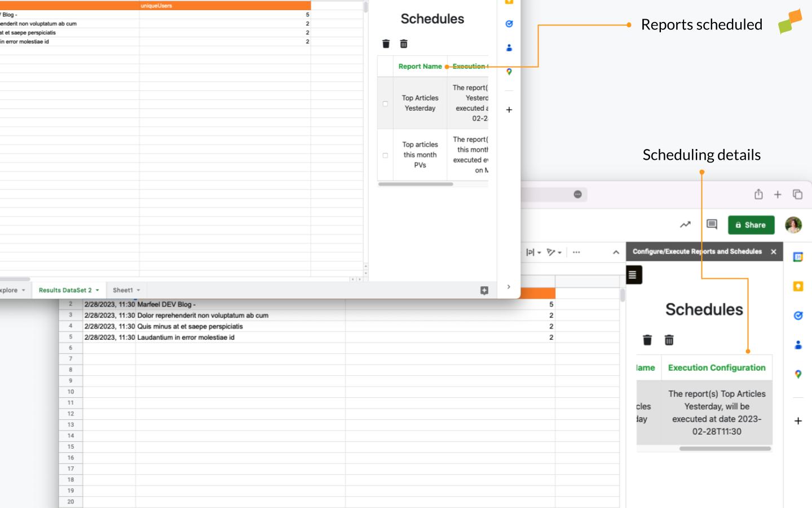The height and width of the screenshot is (508, 812).
Task: Check the Top articles this month PVs checkbox
Action: coord(385,155)
